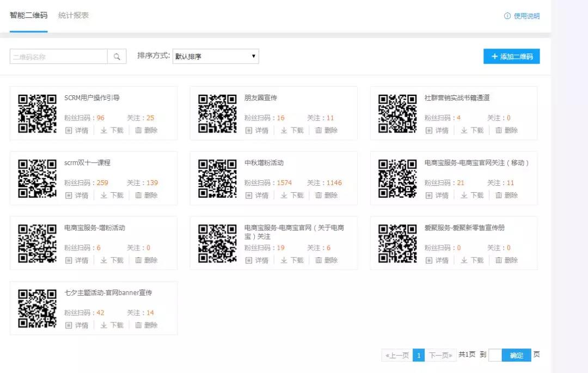This screenshot has width=588, height=373.
Task: Click the 爱聚服务 QR code thumbnail
Action: (x=397, y=243)
